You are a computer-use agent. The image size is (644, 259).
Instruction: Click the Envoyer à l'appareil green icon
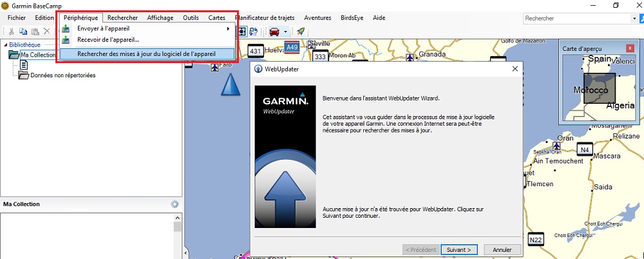(x=66, y=29)
